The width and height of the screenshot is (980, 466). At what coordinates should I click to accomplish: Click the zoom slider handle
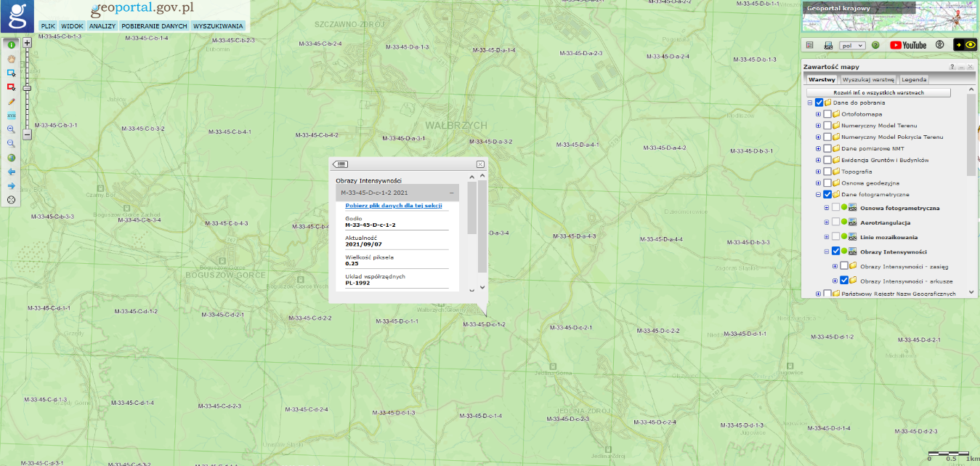pos(27,88)
